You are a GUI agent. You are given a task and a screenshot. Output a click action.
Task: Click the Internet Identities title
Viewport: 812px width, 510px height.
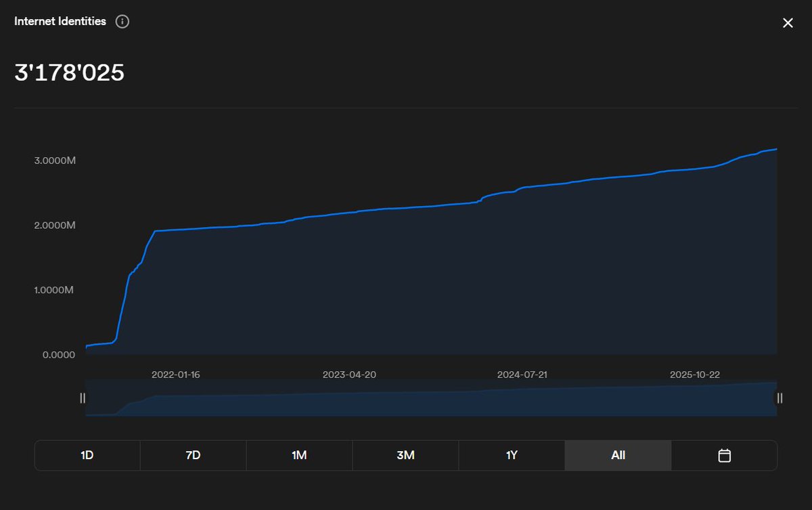pos(60,21)
